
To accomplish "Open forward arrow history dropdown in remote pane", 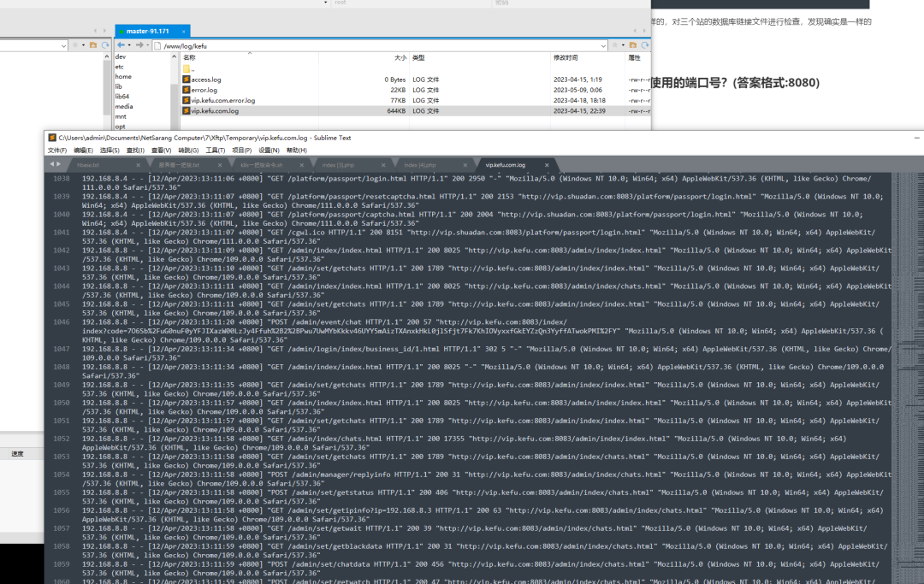I will coord(147,45).
